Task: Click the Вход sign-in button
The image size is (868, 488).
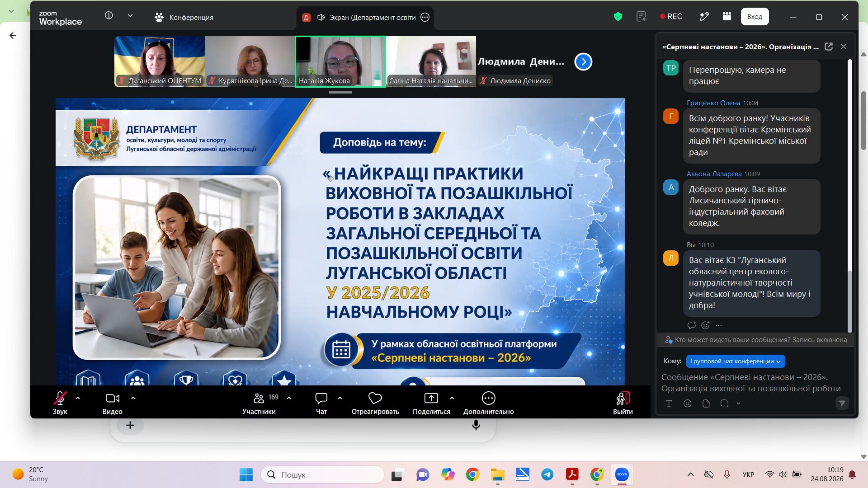Action: coord(755,17)
